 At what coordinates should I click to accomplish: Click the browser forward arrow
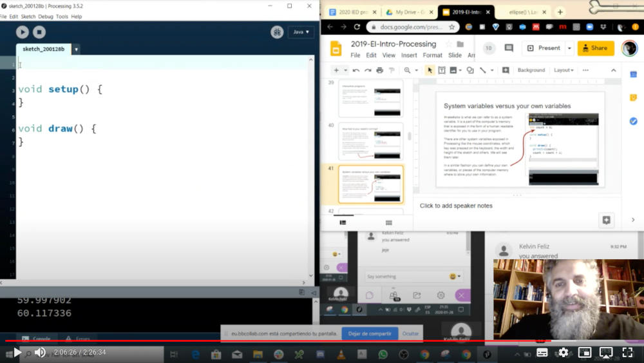pyautogui.click(x=343, y=27)
